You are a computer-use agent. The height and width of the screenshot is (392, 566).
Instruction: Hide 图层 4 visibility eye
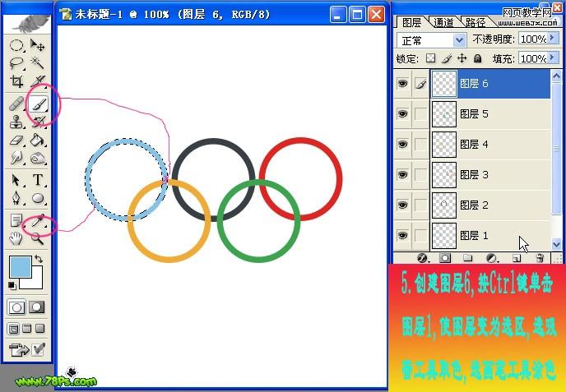click(402, 145)
